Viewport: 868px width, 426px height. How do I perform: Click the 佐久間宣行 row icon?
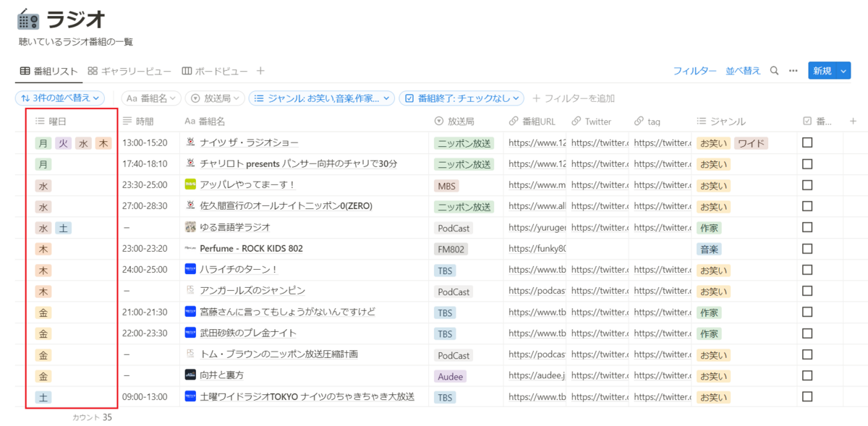(x=190, y=206)
